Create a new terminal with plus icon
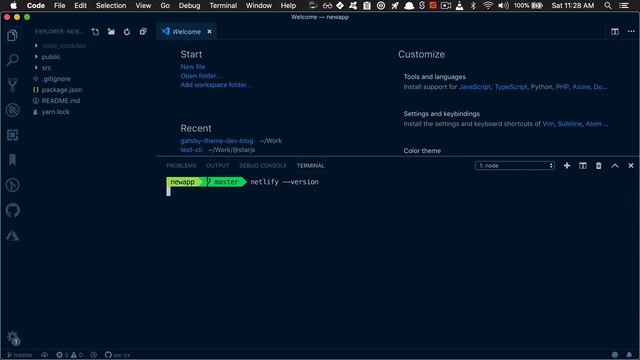 click(x=567, y=166)
